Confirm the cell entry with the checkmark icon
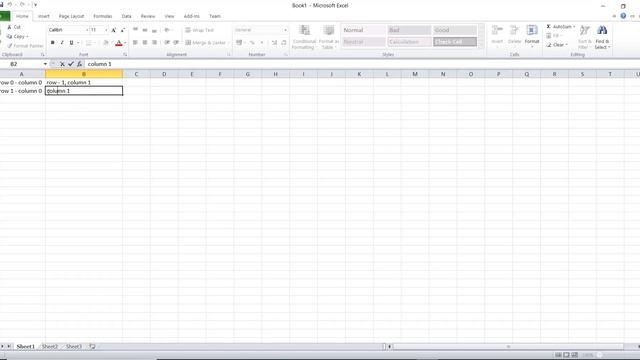Image resolution: width=640 pixels, height=360 pixels. pyautogui.click(x=71, y=64)
